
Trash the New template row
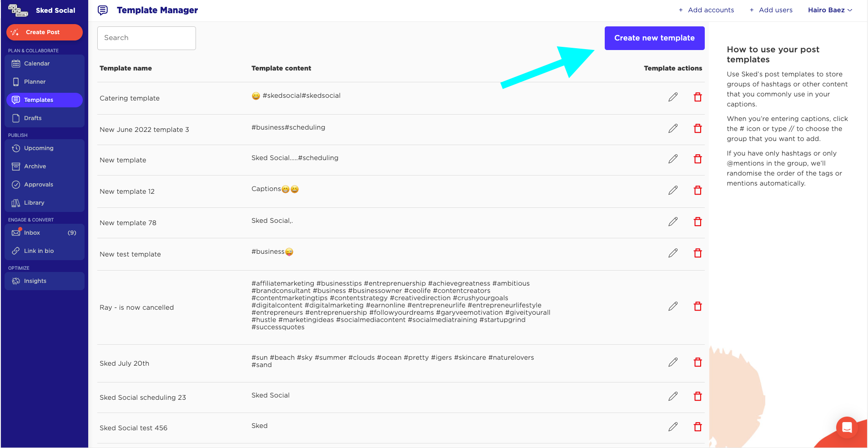click(x=697, y=159)
